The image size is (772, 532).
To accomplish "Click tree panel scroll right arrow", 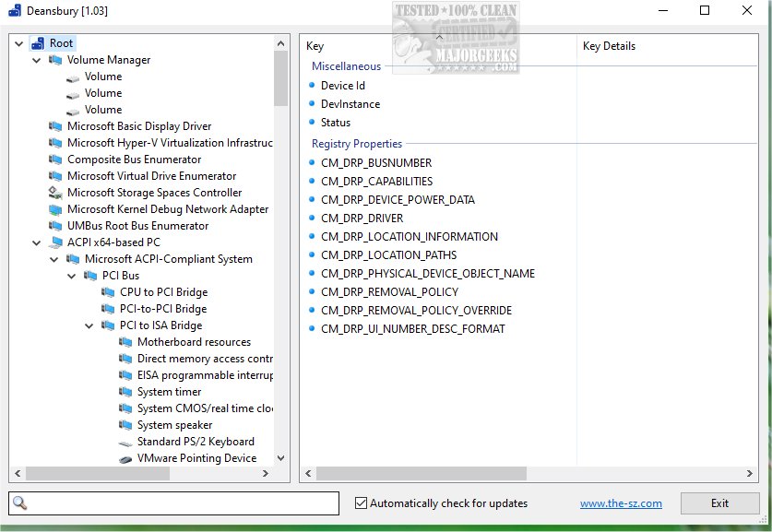I will (266, 473).
